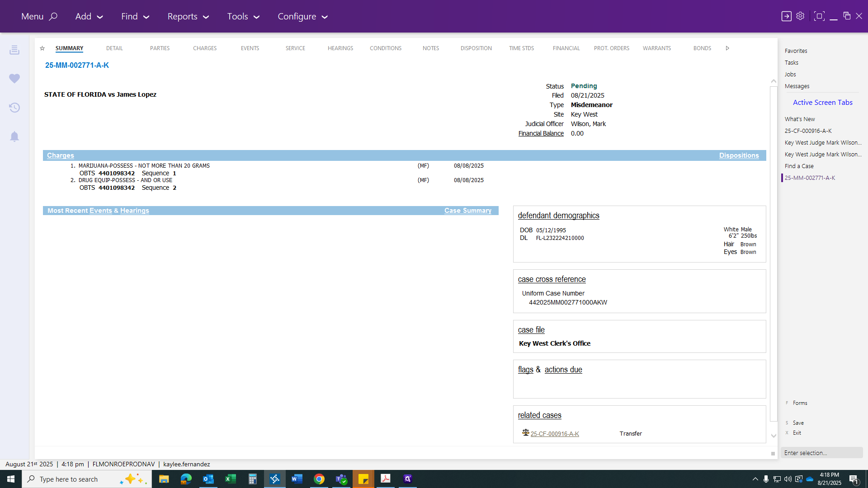Open the history icon in left sidebar
The height and width of the screenshot is (488, 868).
tap(14, 108)
